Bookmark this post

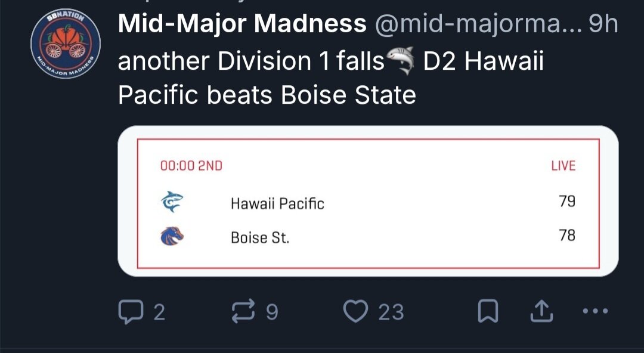pos(488,311)
